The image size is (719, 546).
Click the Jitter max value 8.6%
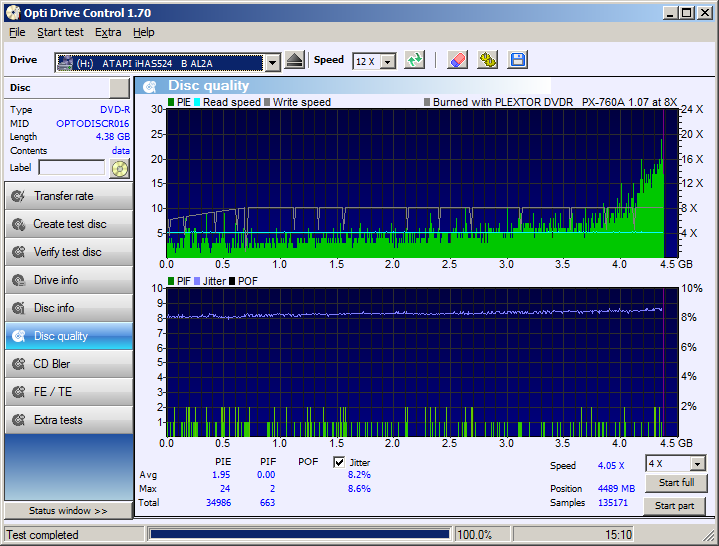pyautogui.click(x=359, y=489)
